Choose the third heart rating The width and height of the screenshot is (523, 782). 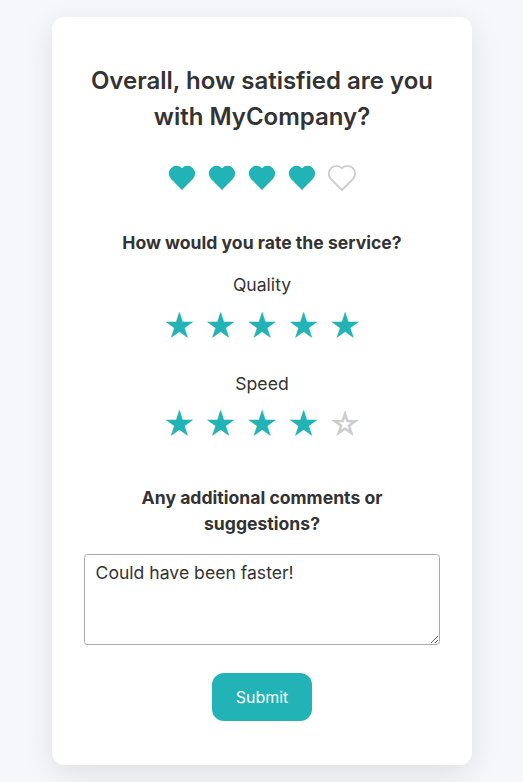tap(262, 178)
